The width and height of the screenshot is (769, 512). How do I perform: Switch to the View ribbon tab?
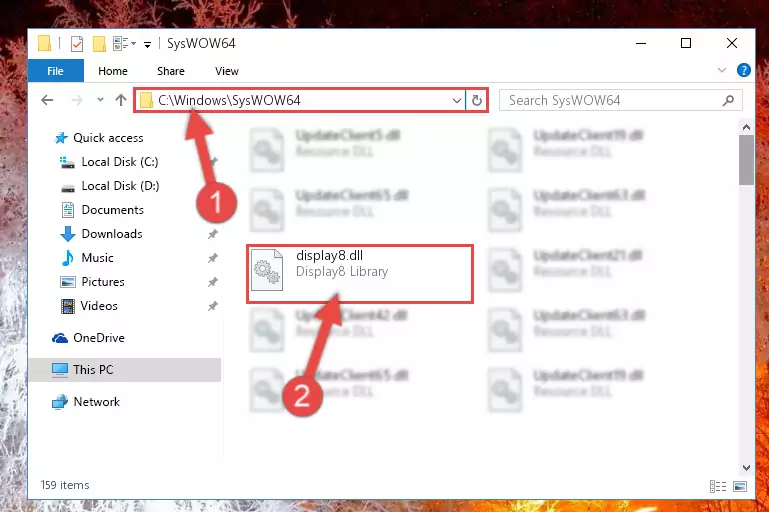tap(227, 71)
